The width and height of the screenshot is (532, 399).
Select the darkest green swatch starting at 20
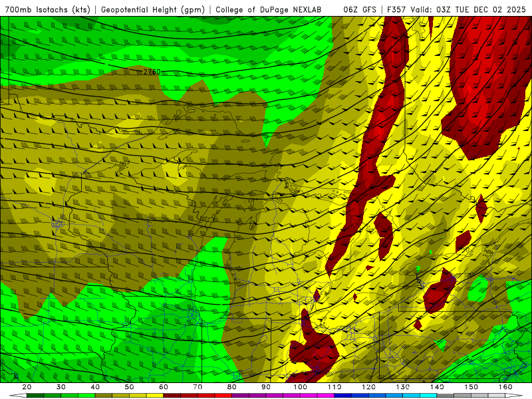[35, 396]
